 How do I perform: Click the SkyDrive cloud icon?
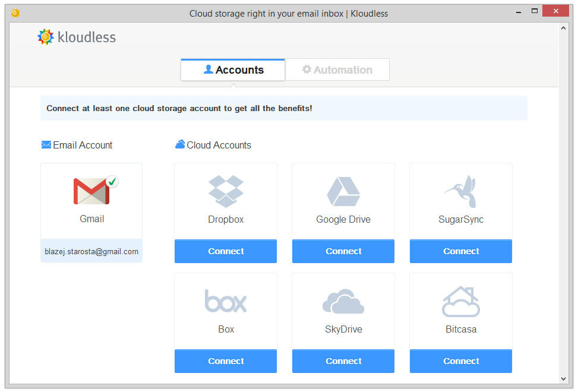tap(343, 301)
